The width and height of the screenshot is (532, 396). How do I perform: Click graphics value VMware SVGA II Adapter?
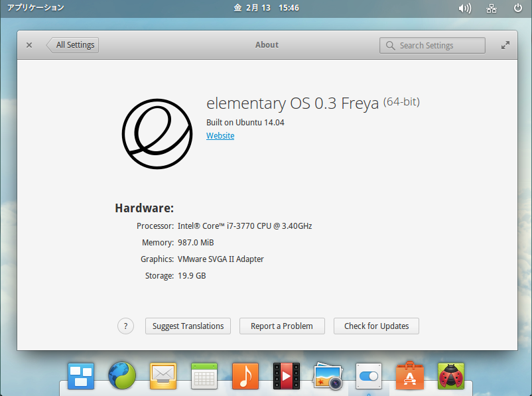[x=220, y=259]
